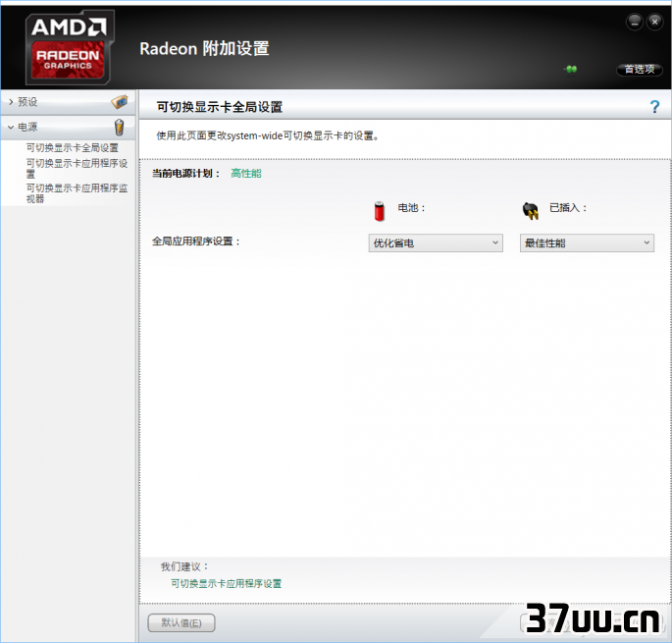Click the battery icon beside 电源
Viewport: 672px width, 643px height.
[x=119, y=128]
